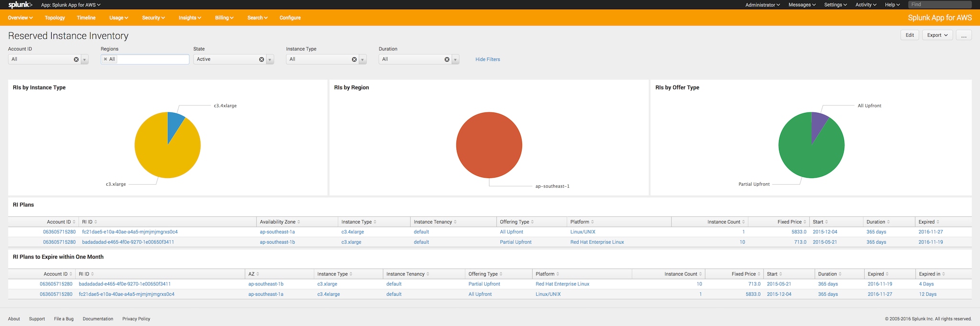Open the Usage menu

click(x=119, y=18)
